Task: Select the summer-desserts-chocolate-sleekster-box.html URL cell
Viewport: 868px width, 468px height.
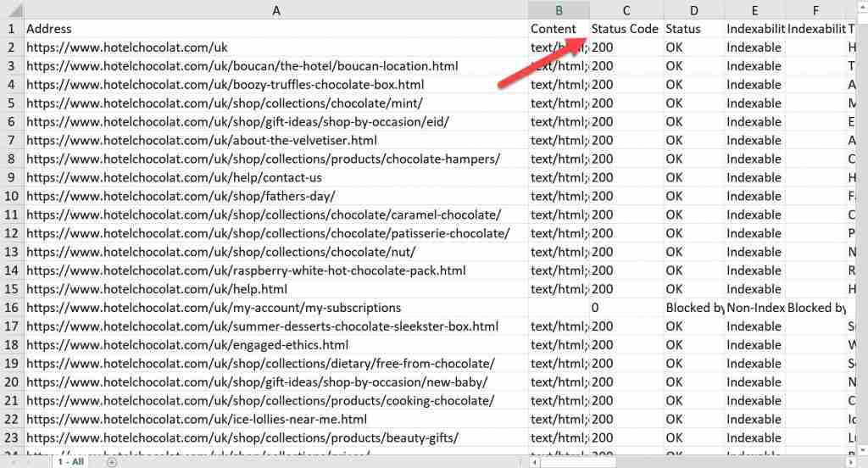Action: pos(275,326)
